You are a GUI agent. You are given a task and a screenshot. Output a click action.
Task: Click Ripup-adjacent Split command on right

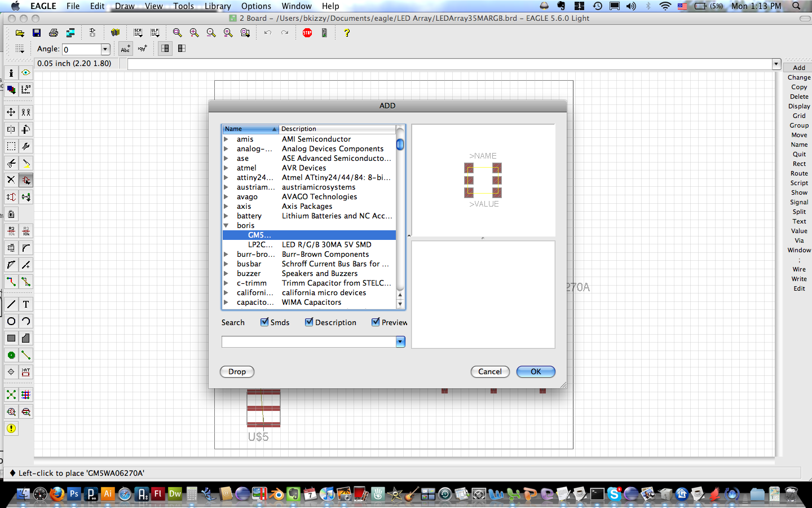click(799, 212)
